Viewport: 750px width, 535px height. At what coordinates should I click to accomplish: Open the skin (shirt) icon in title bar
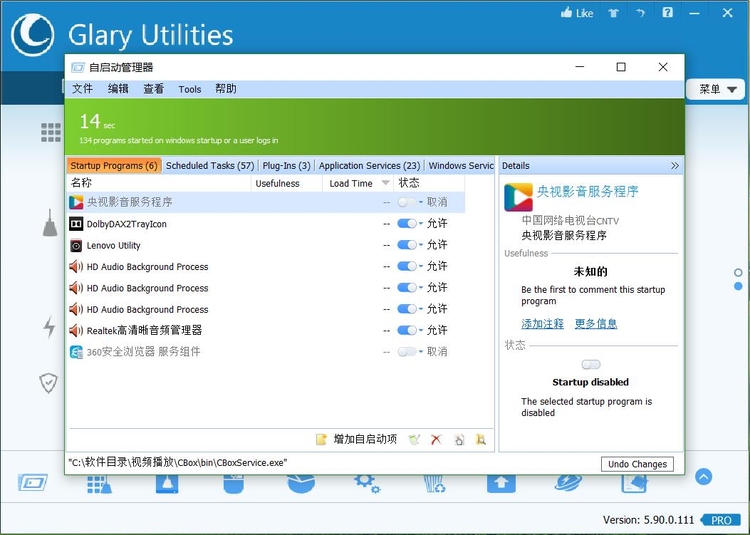click(614, 13)
